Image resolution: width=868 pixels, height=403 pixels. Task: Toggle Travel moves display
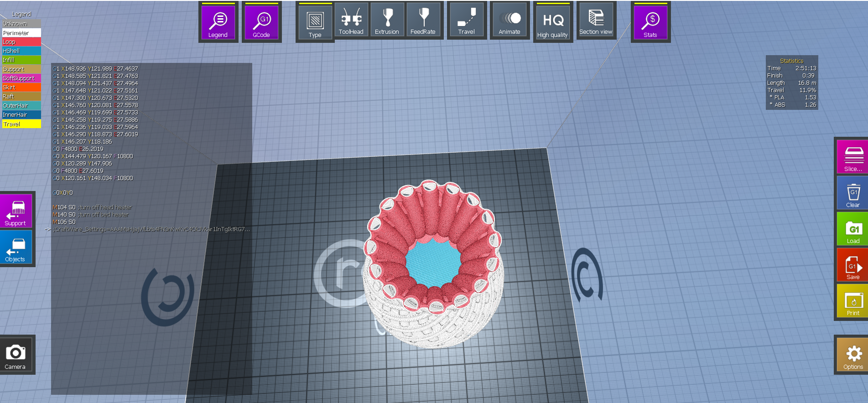(x=467, y=20)
